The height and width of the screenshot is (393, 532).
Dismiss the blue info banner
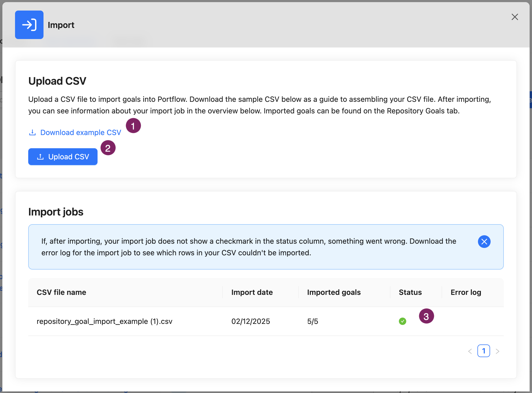(x=484, y=242)
